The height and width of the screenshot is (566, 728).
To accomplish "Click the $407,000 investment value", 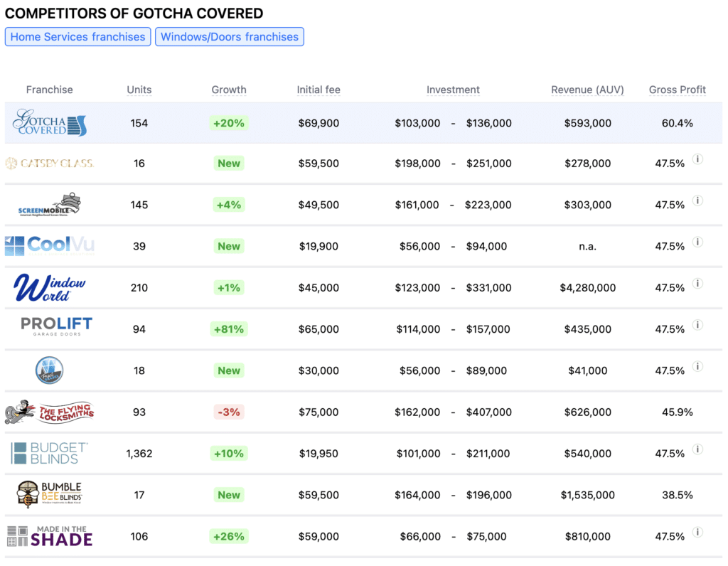I will (x=489, y=412).
